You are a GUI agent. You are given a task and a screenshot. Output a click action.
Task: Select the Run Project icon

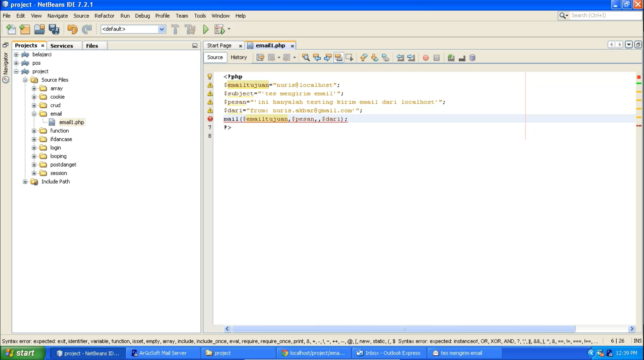tap(205, 29)
